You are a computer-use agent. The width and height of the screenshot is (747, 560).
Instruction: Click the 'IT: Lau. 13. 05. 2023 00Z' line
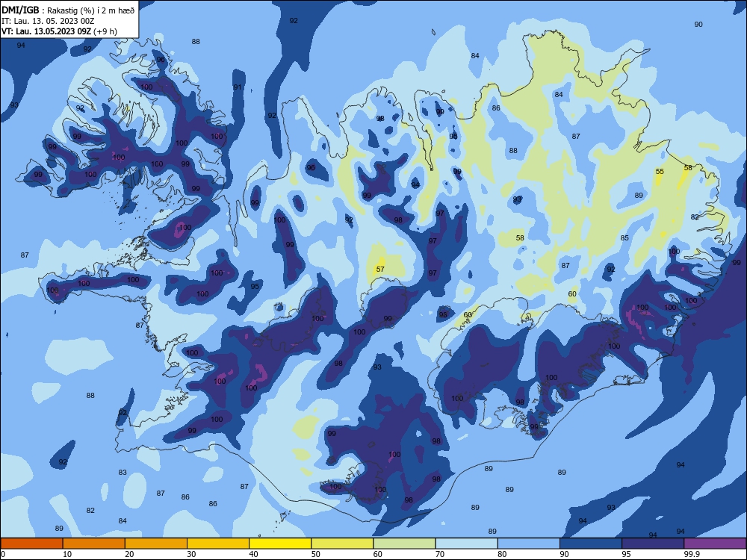(48, 21)
